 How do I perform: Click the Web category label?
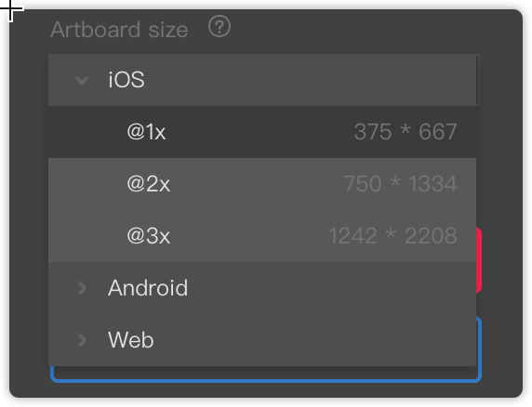point(130,339)
